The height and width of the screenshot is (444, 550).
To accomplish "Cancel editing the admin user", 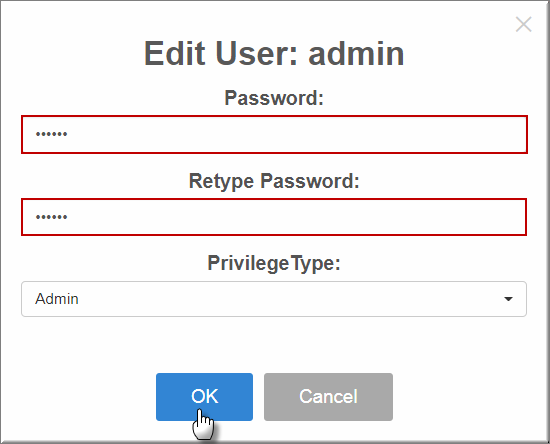I will (x=328, y=397).
